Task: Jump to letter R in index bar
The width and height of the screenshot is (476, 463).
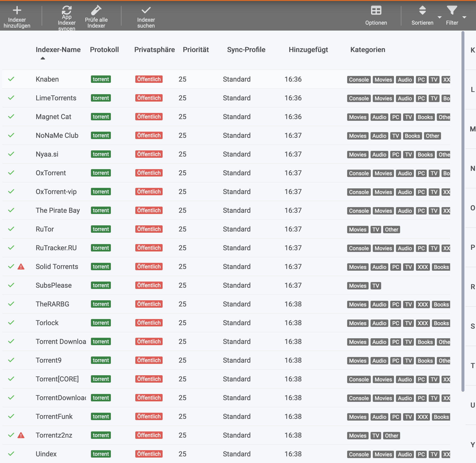Action: pyautogui.click(x=472, y=287)
